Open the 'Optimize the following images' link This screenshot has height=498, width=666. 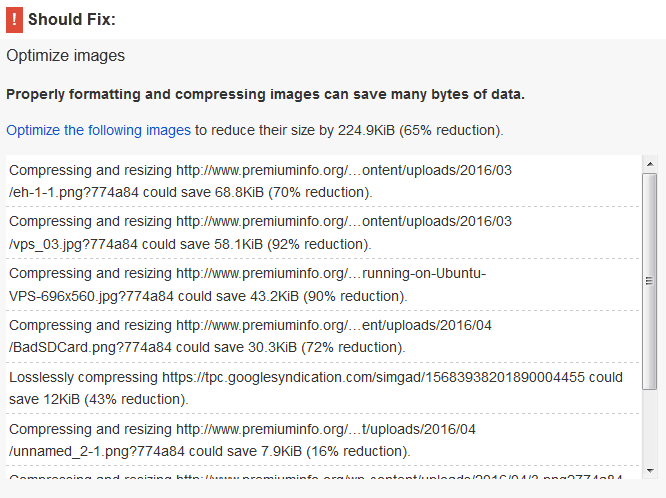click(x=99, y=130)
